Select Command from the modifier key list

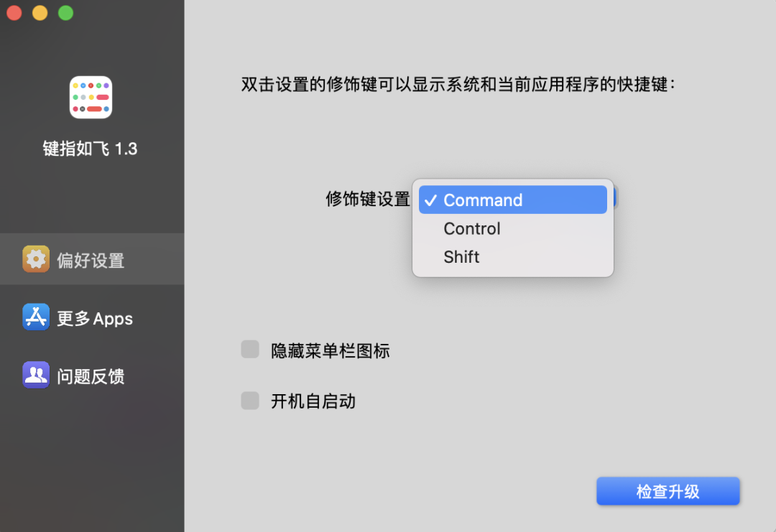pos(482,200)
